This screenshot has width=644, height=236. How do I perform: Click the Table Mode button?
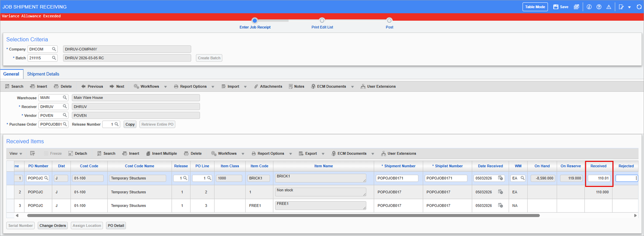[535, 7]
